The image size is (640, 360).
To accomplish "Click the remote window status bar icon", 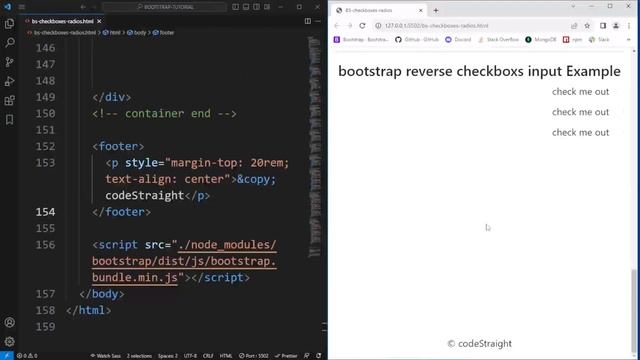I will coord(7,356).
